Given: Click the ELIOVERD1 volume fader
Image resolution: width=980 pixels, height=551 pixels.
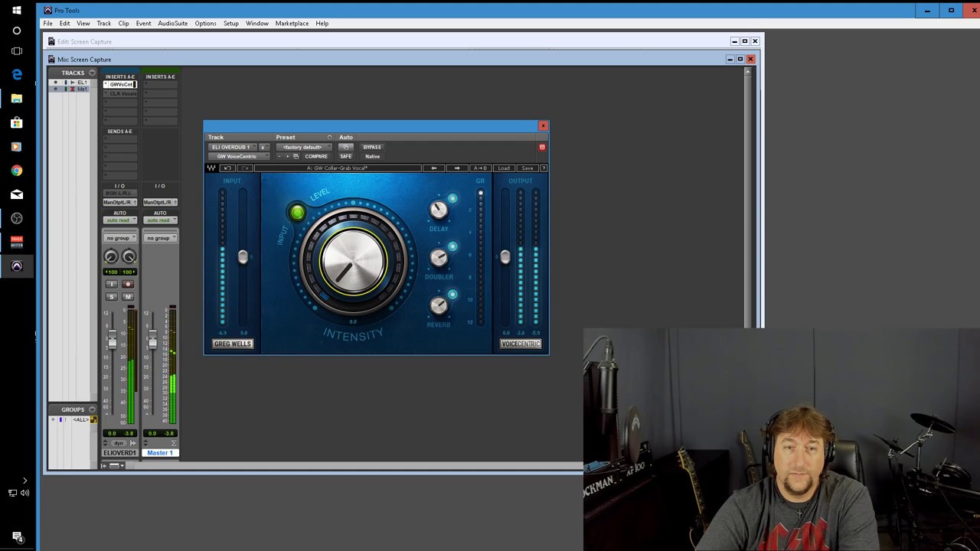Looking at the screenshot, I should (x=113, y=340).
